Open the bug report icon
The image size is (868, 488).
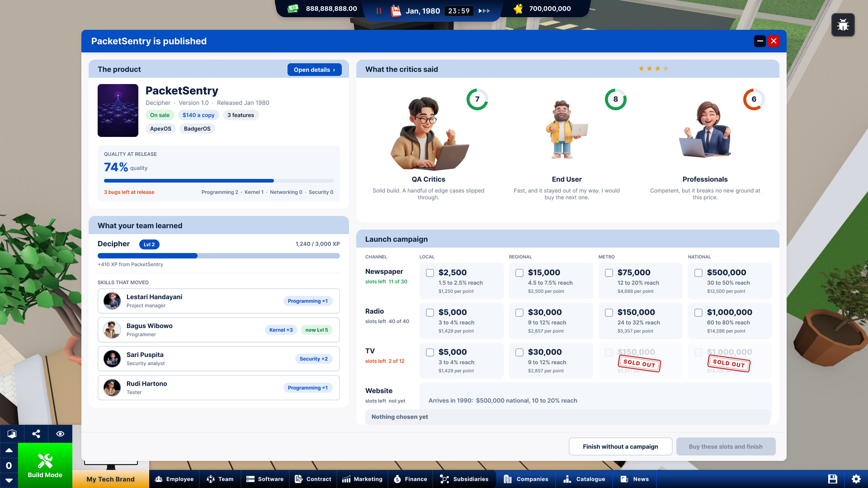tap(843, 25)
